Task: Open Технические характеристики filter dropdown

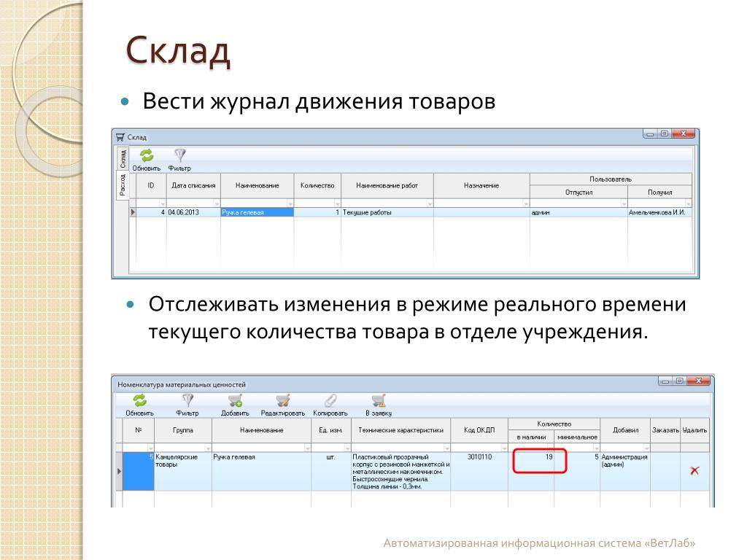Action: click(x=447, y=448)
